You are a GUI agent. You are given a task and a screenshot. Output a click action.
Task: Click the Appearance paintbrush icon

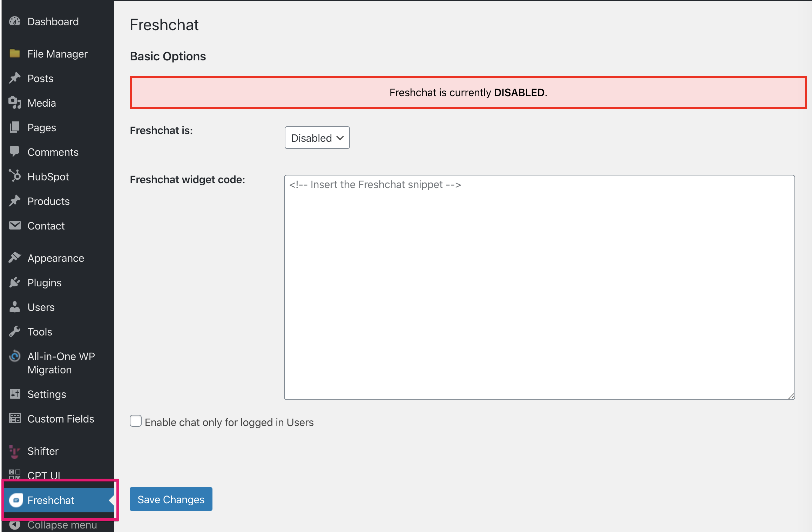coord(15,258)
